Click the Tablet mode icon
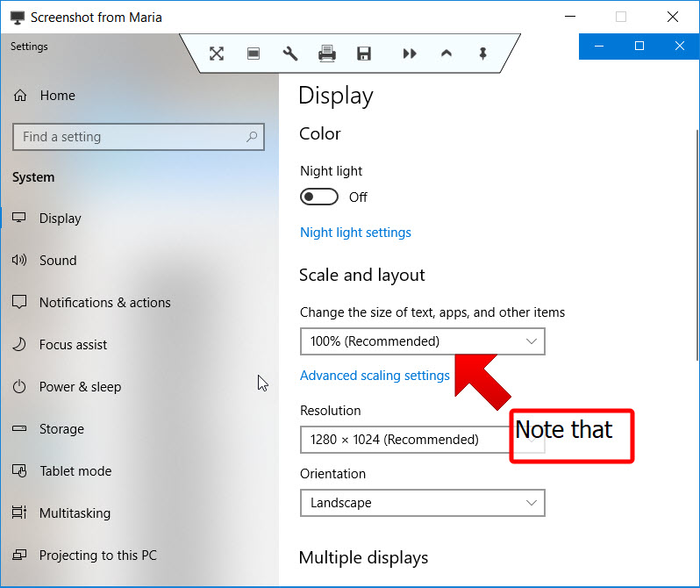 click(19, 470)
